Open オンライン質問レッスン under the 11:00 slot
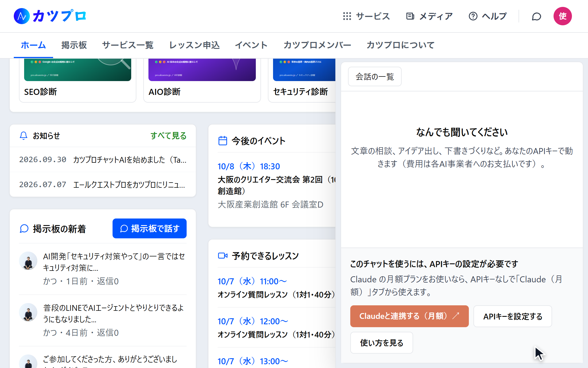 pos(276,294)
